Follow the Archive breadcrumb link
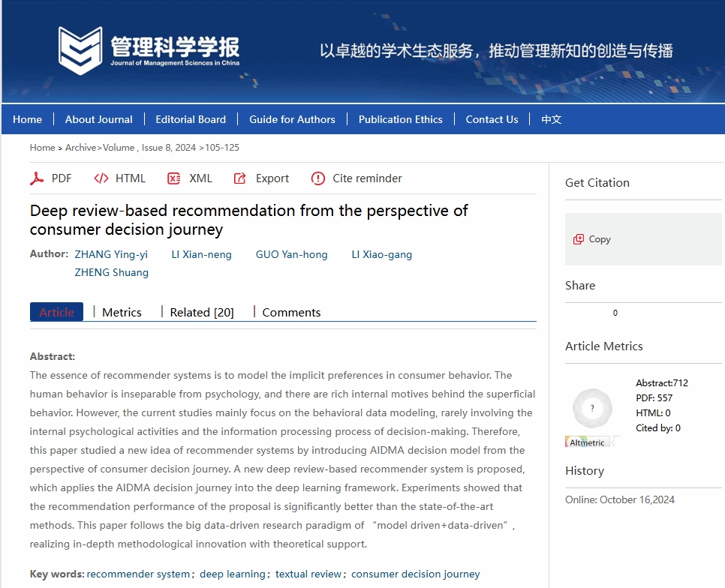725x588 pixels. 81,148
